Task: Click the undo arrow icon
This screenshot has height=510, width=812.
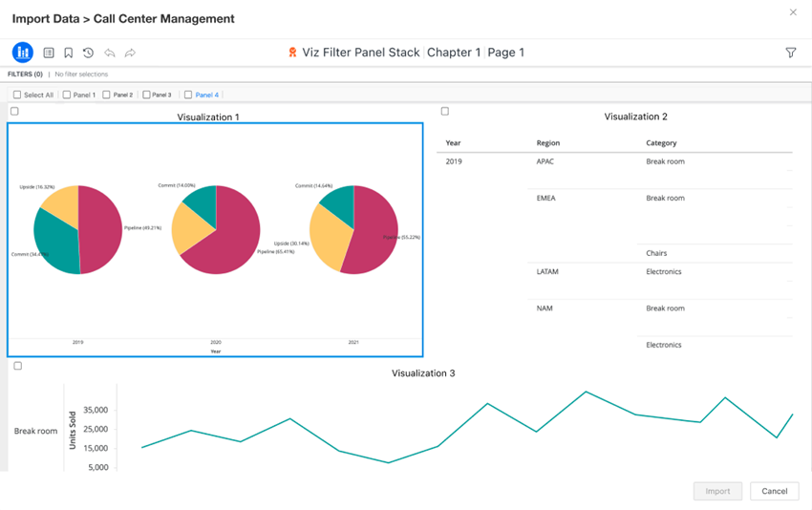Action: pyautogui.click(x=109, y=53)
